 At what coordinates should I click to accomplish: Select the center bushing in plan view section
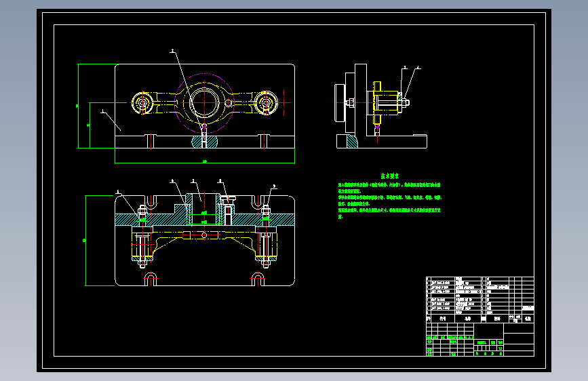click(x=204, y=209)
